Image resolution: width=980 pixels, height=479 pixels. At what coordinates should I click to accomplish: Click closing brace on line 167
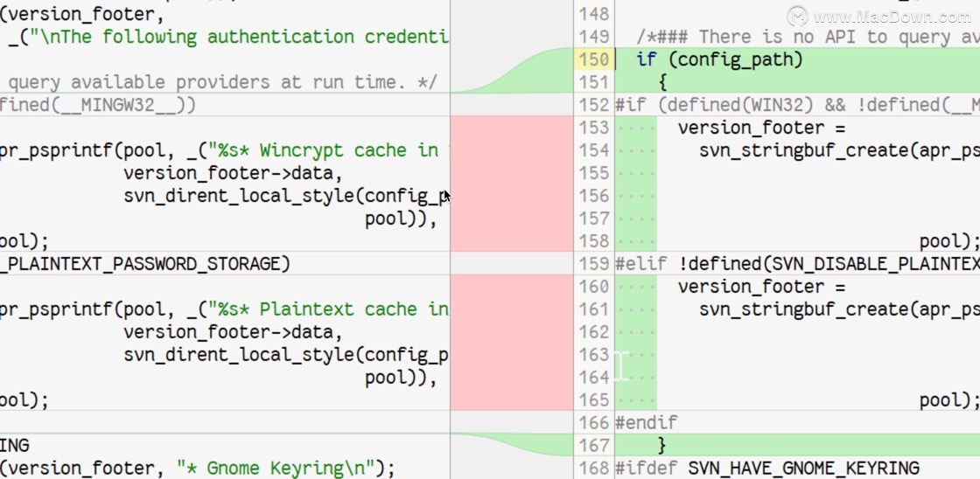tap(661, 445)
